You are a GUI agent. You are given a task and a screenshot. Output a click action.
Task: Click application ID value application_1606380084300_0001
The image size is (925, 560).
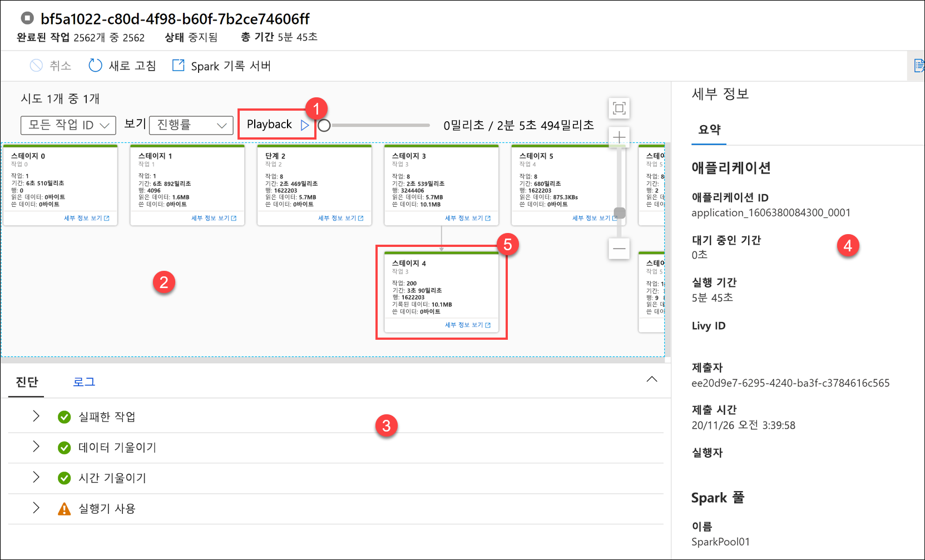coord(771,212)
